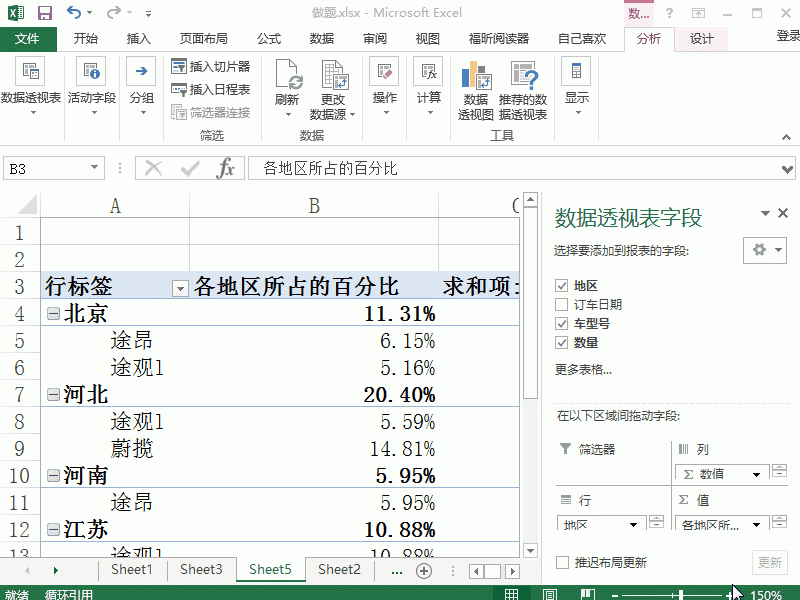Image resolution: width=800 pixels, height=600 pixels.
Task: Select the Sheet2 worksheet tab
Action: pos(338,568)
